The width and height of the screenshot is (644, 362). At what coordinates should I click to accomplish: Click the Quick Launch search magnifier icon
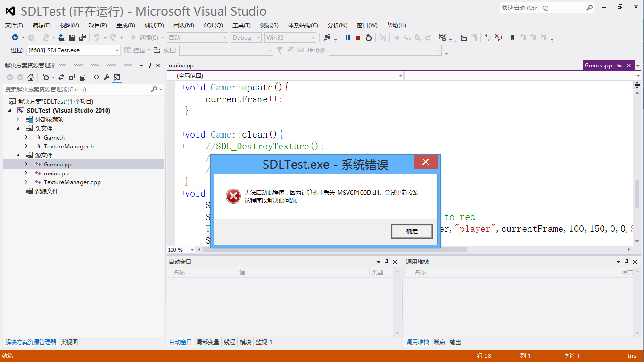tap(589, 8)
